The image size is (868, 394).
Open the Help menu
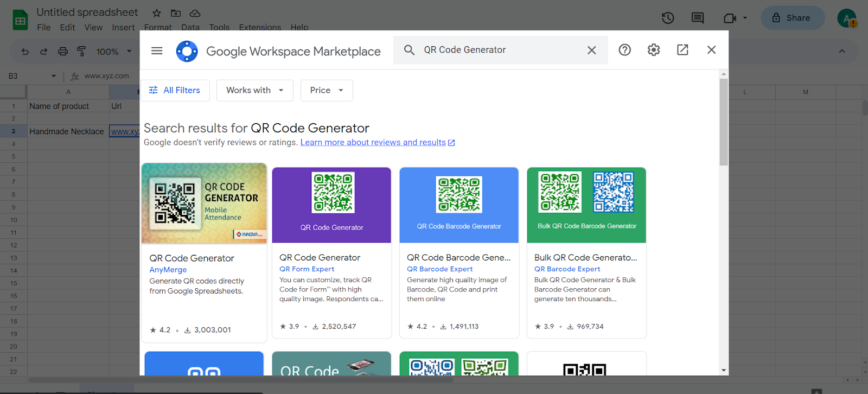point(299,27)
